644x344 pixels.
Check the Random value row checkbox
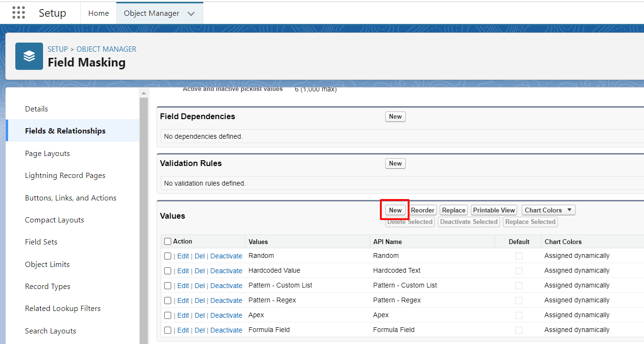[167, 256]
